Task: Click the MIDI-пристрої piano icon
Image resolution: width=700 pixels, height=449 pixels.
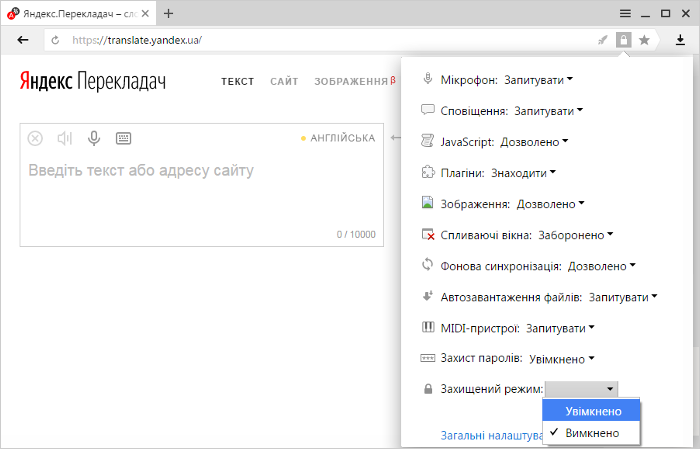Action: (x=428, y=327)
